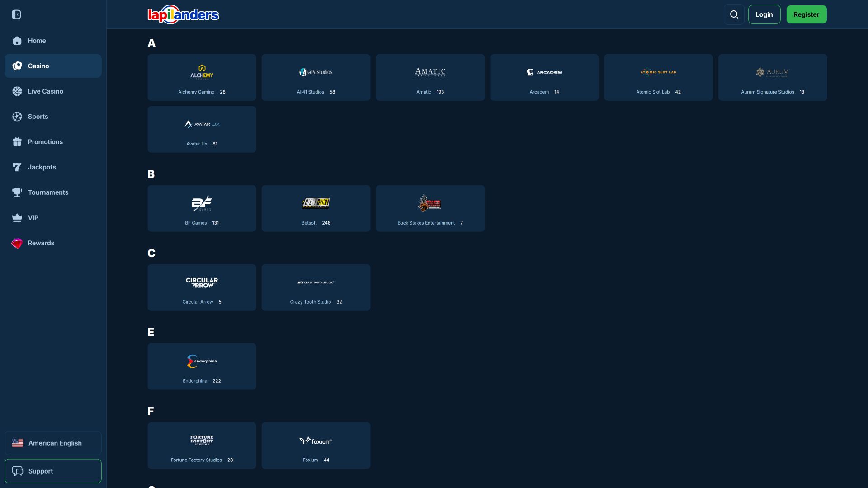Open the American English language selector
The width and height of the screenshot is (868, 488).
click(53, 443)
